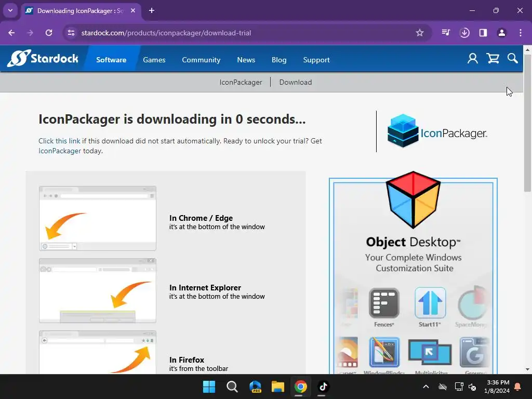Bookmark this page with the star icon

[420, 33]
